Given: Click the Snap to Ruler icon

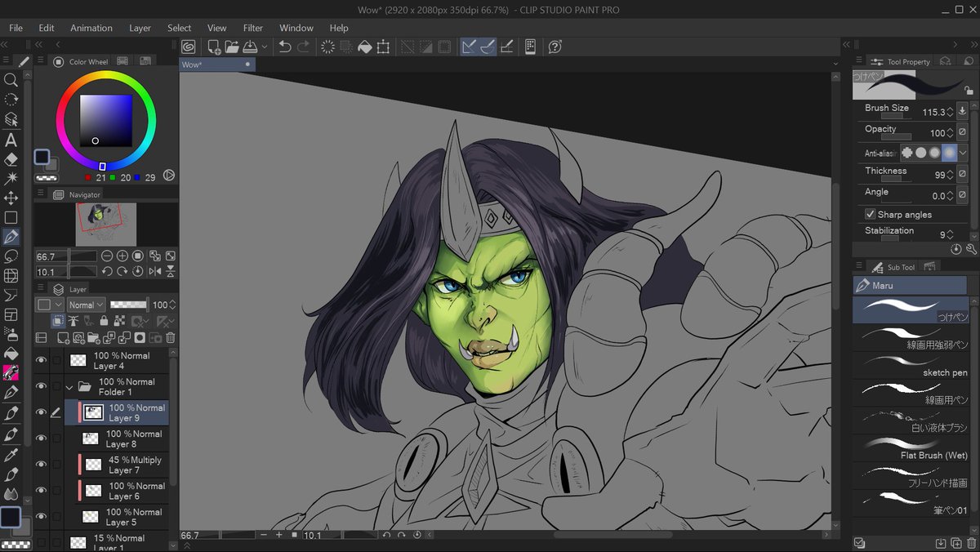Looking at the screenshot, I should [469, 47].
